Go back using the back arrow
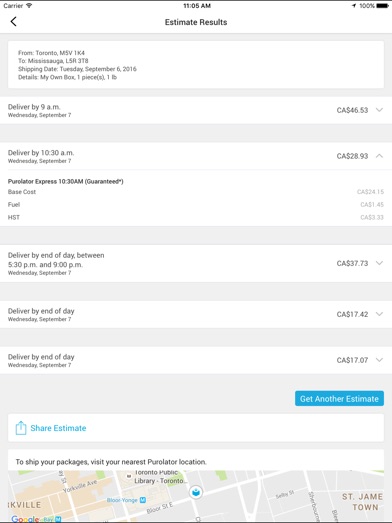This screenshot has width=392, height=523. tap(13, 22)
